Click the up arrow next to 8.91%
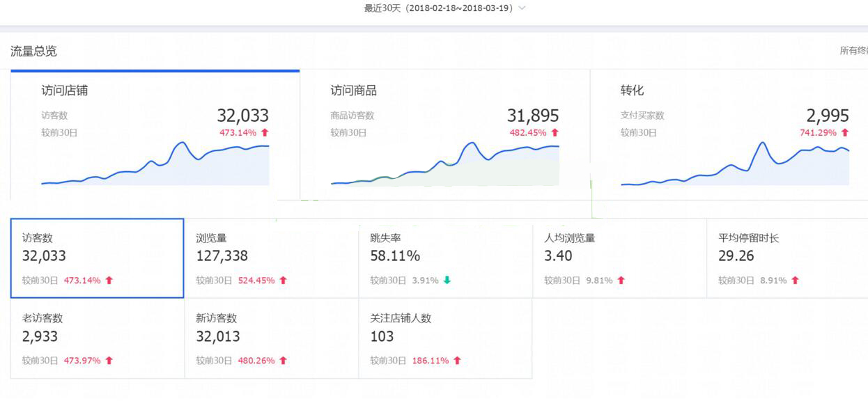Screen dimensions: 868x401 point(795,281)
